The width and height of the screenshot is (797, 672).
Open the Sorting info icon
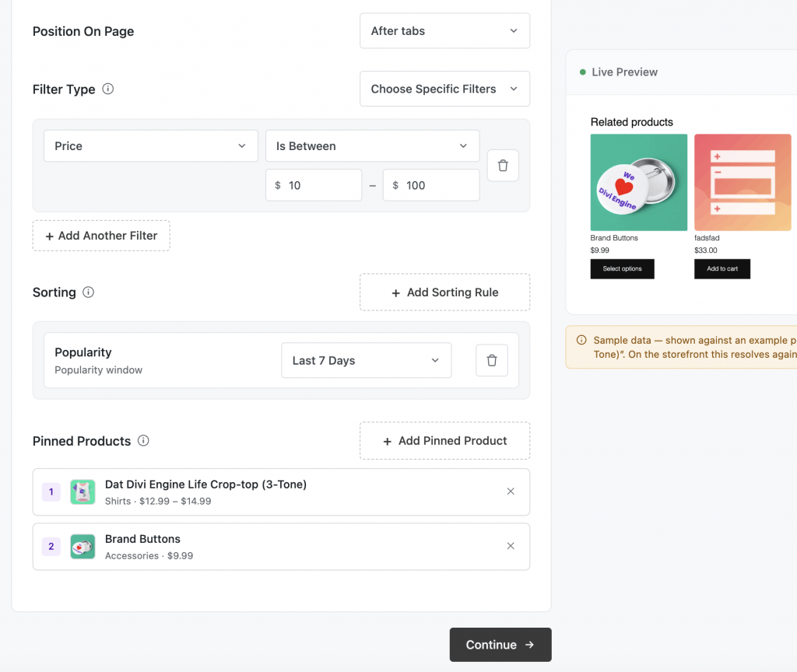(89, 292)
